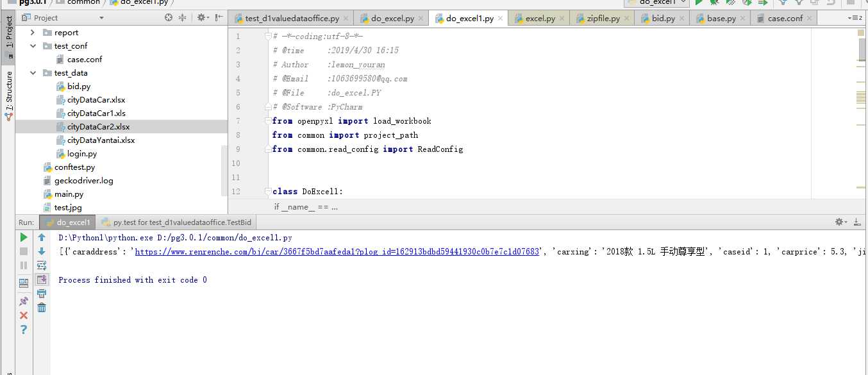Open the renrenche.com URL in console
The height and width of the screenshot is (375, 868).
(x=337, y=252)
